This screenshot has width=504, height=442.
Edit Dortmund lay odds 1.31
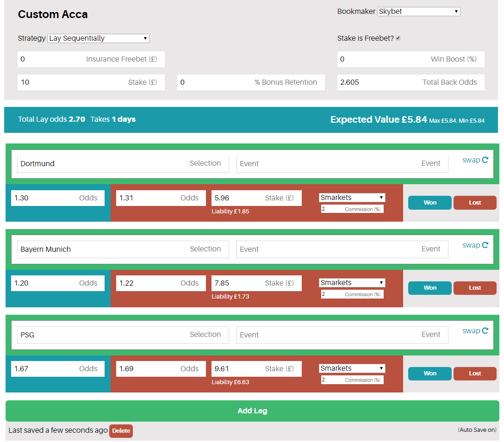point(161,198)
